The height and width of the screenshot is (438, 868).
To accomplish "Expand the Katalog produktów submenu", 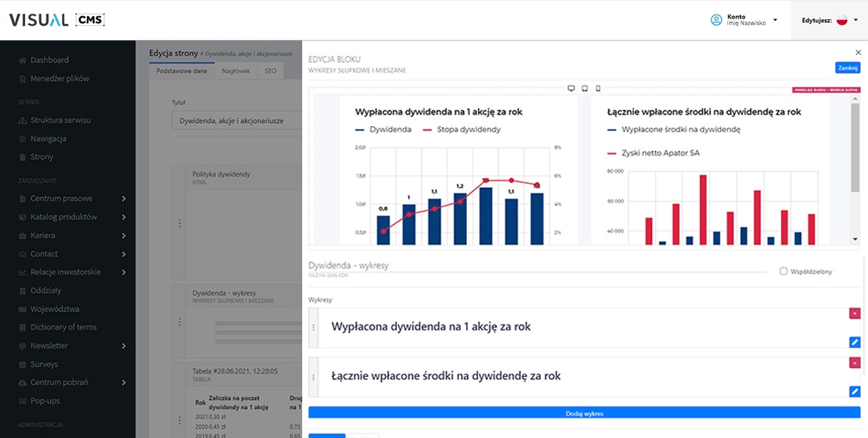I will [124, 217].
